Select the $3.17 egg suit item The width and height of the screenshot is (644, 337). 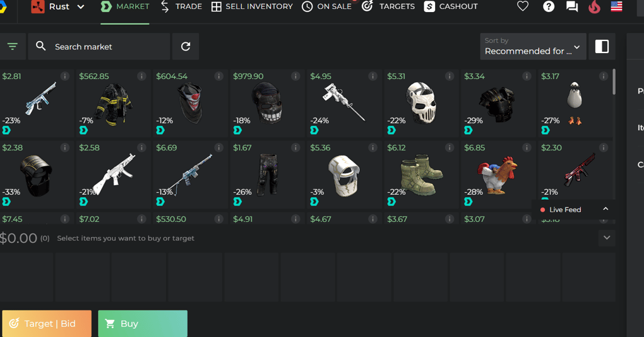tap(575, 103)
